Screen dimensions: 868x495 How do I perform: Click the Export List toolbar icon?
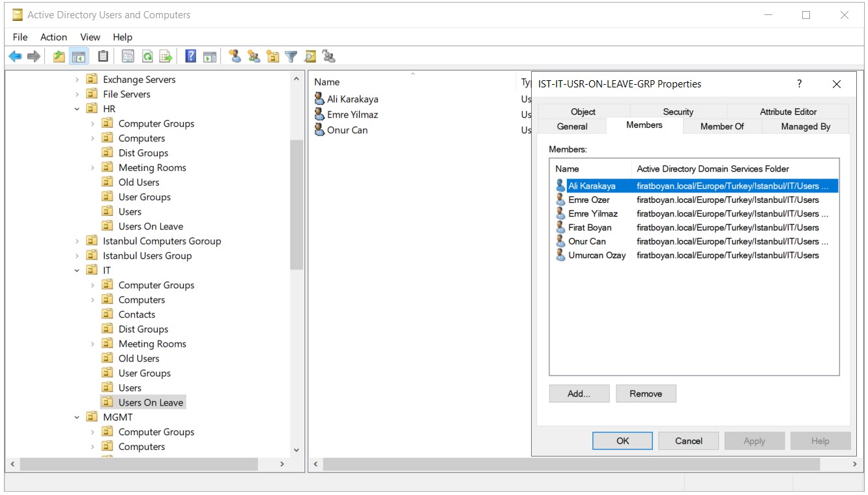point(166,57)
